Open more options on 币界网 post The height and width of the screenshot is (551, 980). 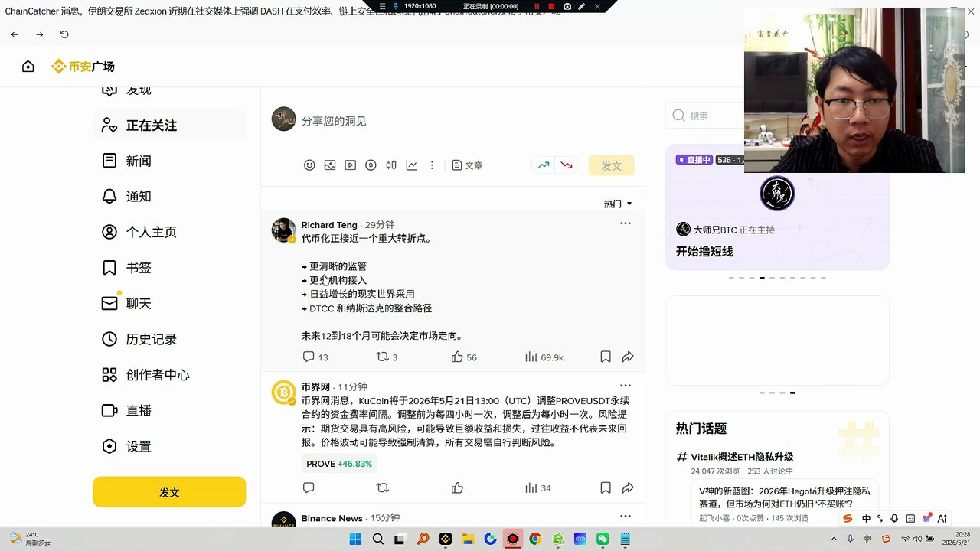click(626, 386)
